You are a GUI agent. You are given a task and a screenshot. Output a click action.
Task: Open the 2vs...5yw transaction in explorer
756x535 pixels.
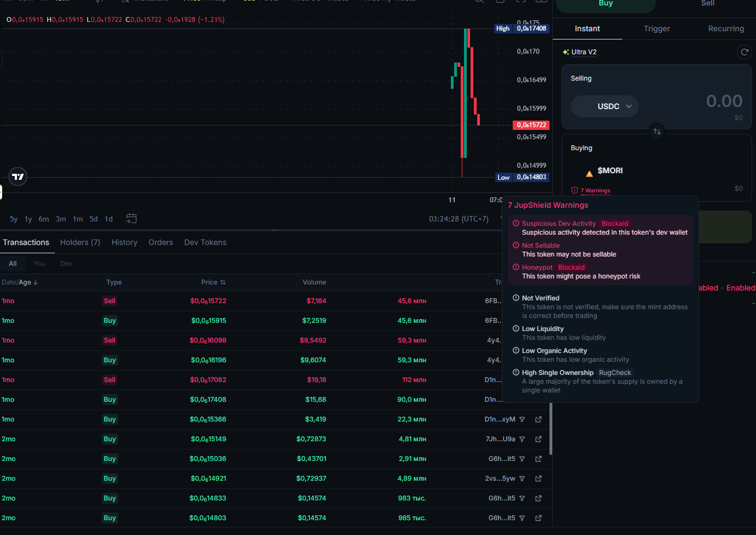pos(539,479)
